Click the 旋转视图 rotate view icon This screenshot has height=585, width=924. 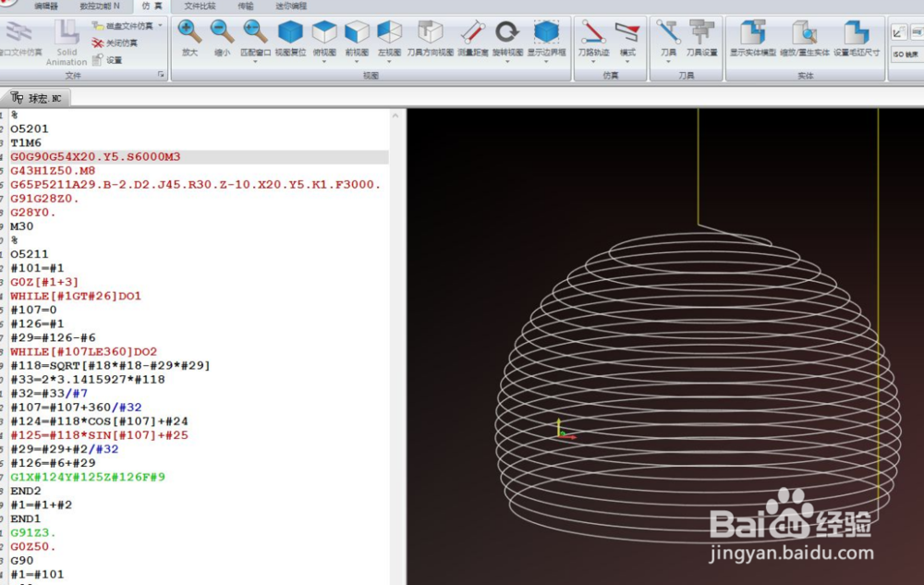tap(506, 31)
